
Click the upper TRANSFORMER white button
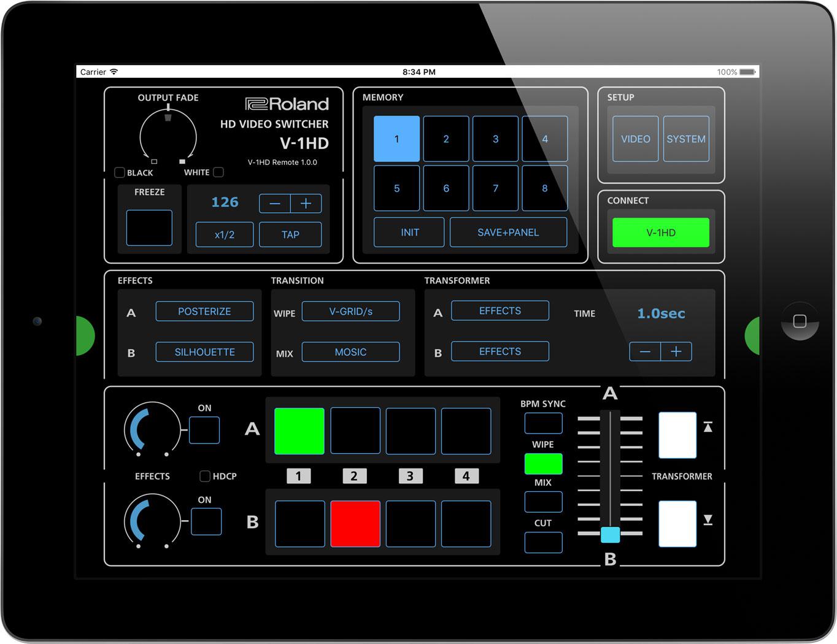677,435
